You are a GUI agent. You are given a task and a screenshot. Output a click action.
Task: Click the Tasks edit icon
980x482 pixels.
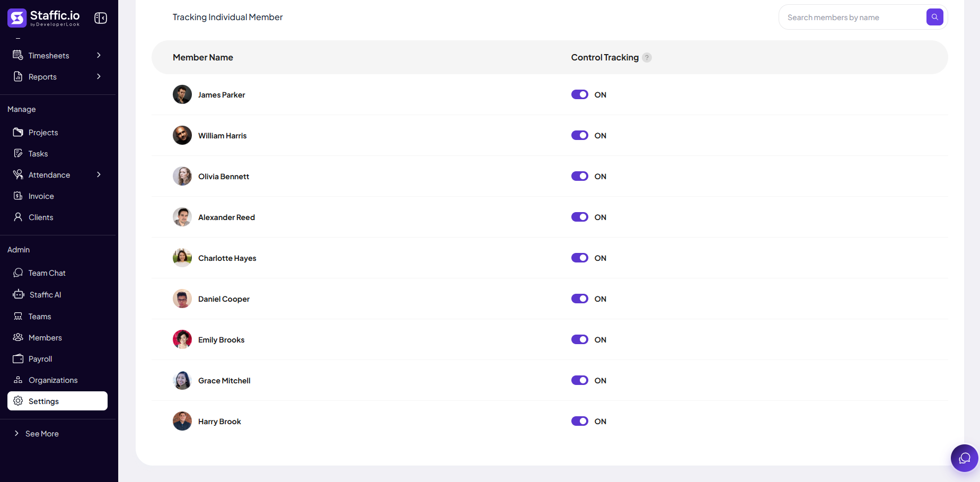click(x=18, y=153)
